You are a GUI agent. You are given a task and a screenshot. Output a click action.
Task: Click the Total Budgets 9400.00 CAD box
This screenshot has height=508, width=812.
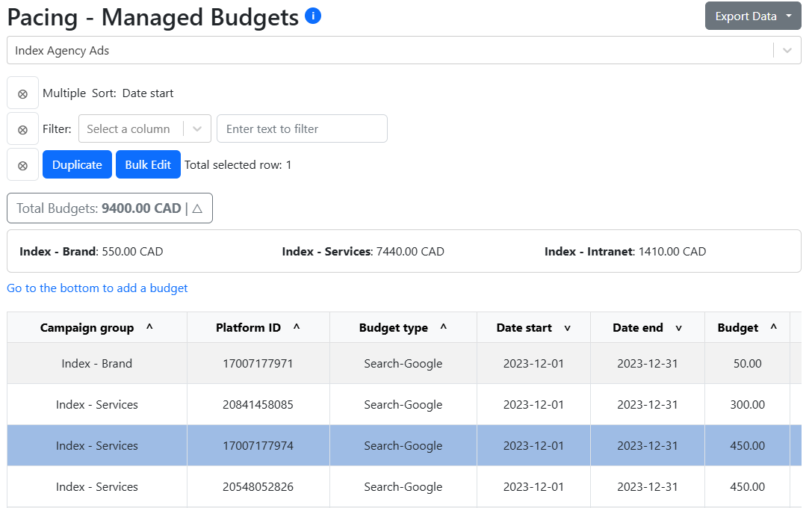[110, 208]
